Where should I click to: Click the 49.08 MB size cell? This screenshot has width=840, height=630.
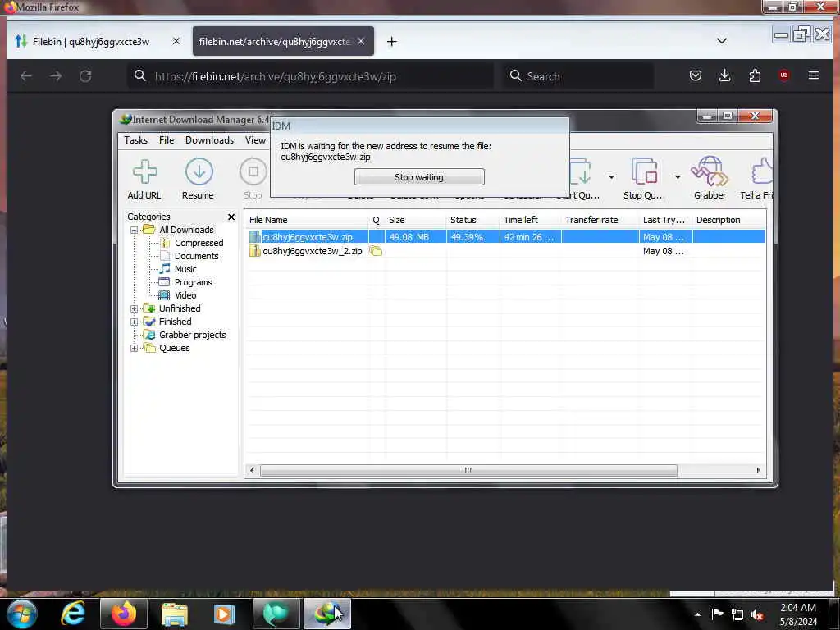(415, 237)
